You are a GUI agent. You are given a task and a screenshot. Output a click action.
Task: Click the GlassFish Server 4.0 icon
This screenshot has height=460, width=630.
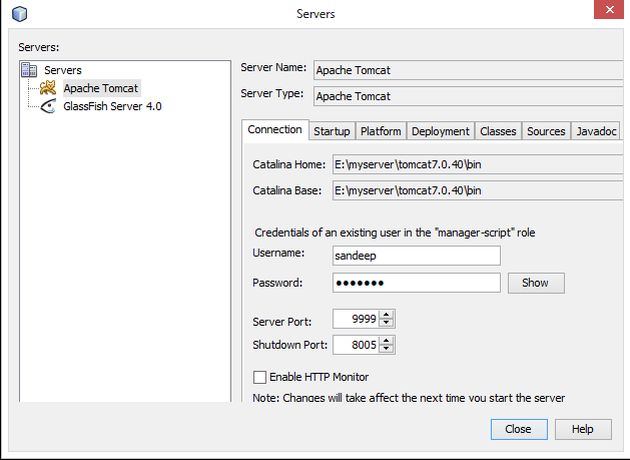coord(47,105)
